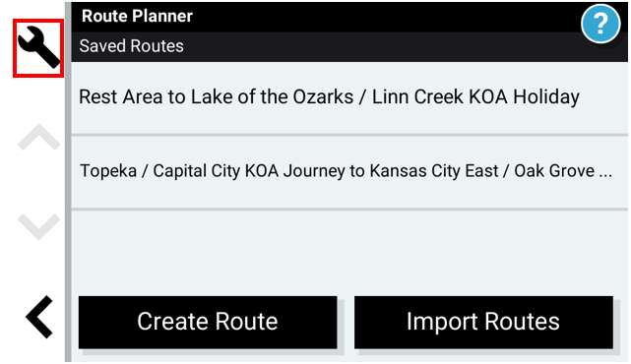
Task: Click the word Import on the right button
Action: pyautogui.click(x=442, y=322)
